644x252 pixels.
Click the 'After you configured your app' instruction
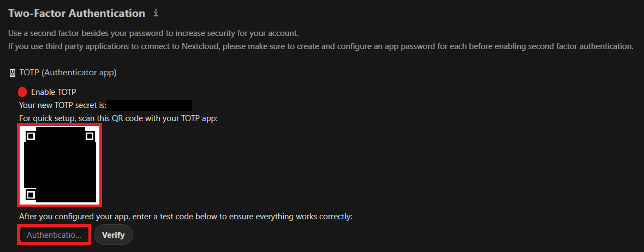(186, 217)
